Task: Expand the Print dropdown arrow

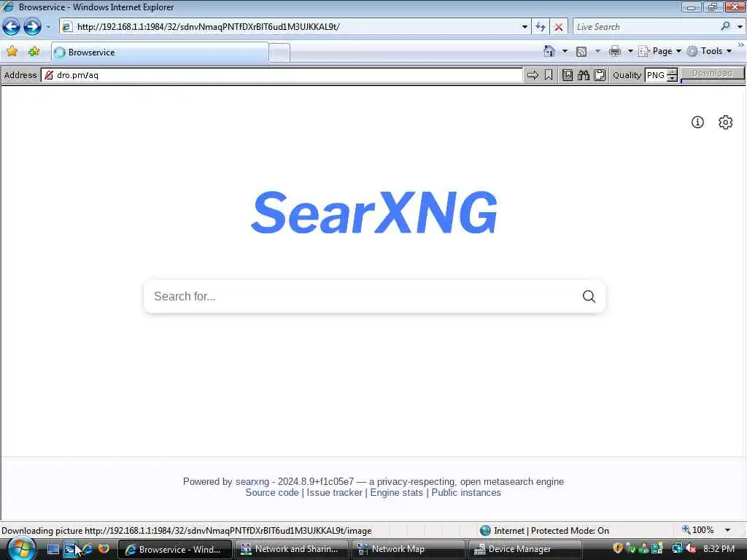Action: click(x=630, y=51)
